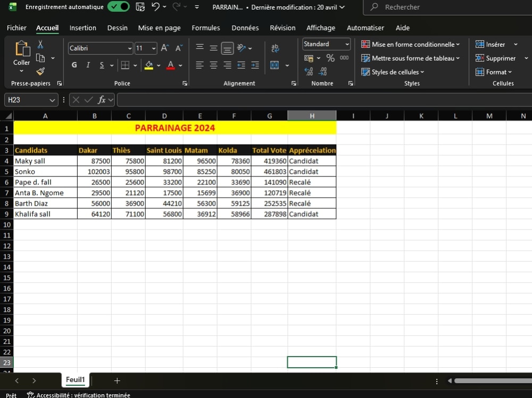532x398 pixels.
Task: Align text to middle vertically icon
Action: point(213,48)
